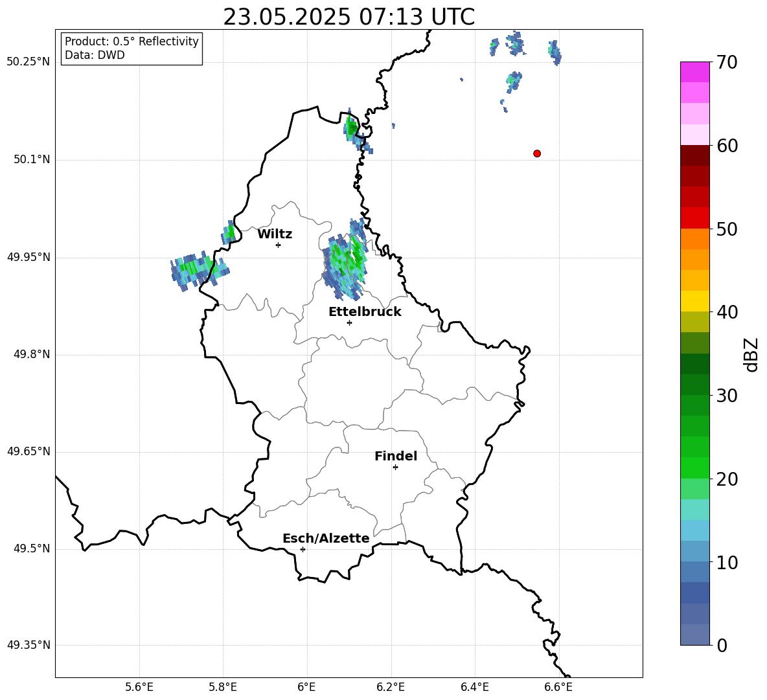Click the Esch/Alzette city label

pos(326,539)
